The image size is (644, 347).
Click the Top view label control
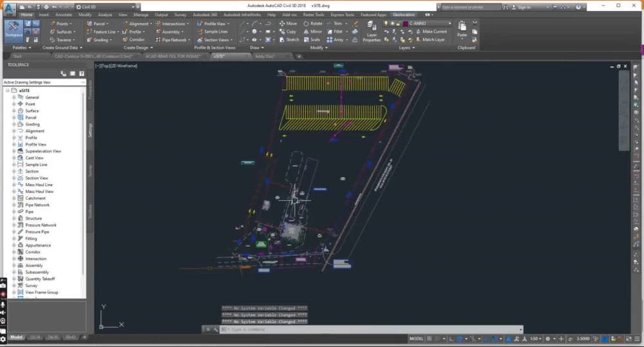pyautogui.click(x=104, y=66)
